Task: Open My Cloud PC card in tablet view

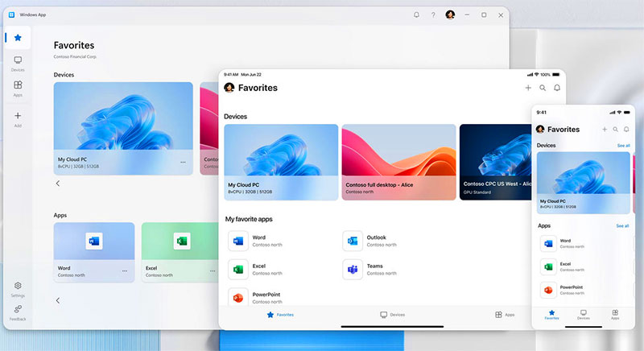Action: click(281, 162)
